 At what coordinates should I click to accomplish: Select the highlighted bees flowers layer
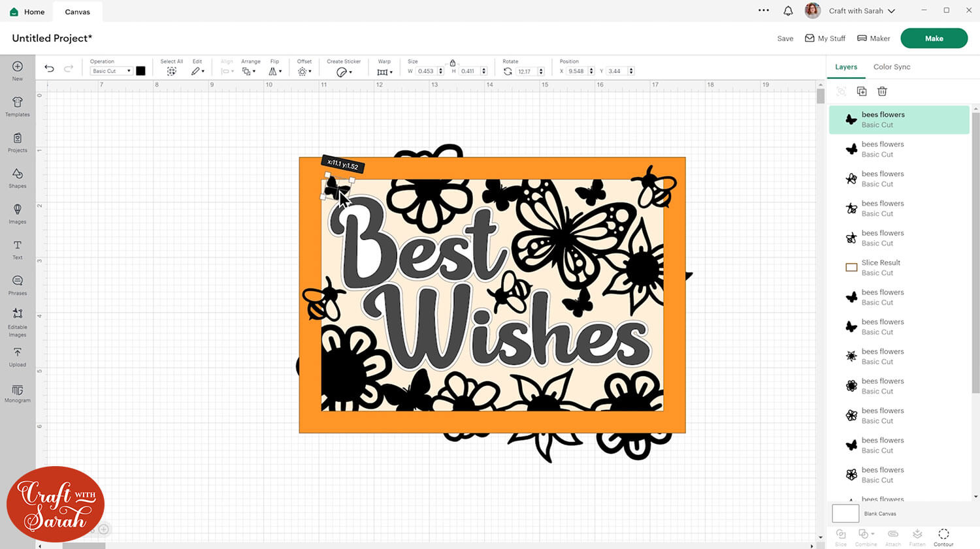coord(899,119)
